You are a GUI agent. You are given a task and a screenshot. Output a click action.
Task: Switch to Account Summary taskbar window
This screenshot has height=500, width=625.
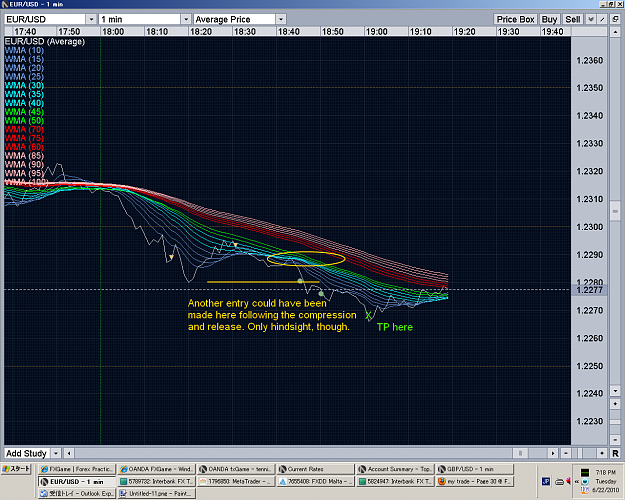pyautogui.click(x=394, y=469)
